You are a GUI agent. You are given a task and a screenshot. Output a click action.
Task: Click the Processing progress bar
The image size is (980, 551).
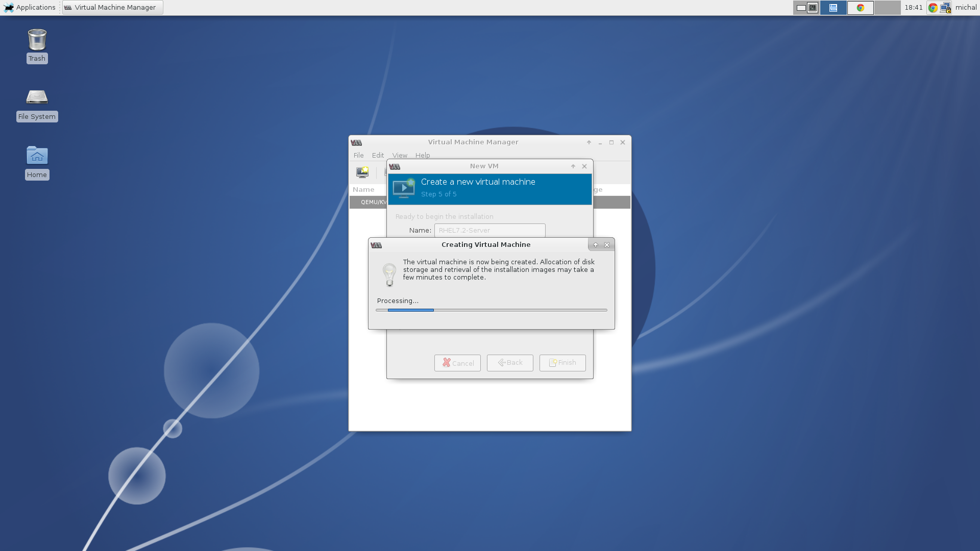click(x=492, y=310)
